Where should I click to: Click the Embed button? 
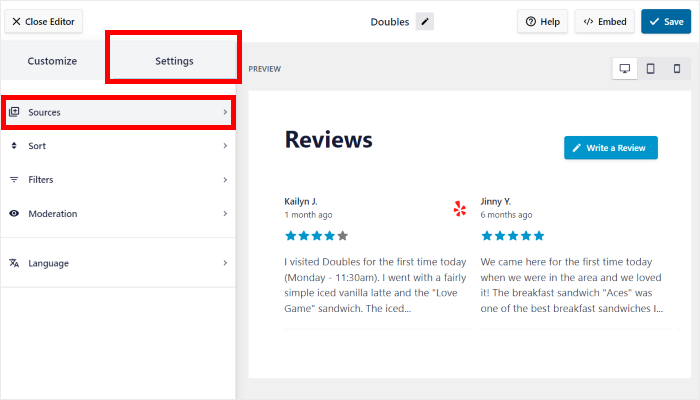point(604,21)
